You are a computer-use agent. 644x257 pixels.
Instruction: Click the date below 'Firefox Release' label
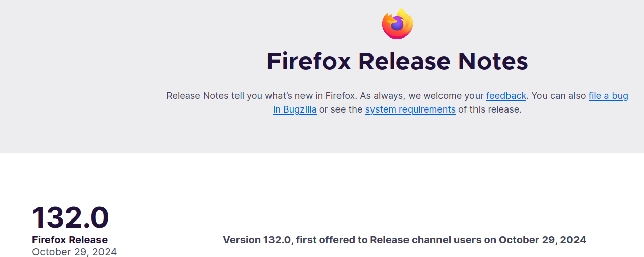[x=74, y=252]
